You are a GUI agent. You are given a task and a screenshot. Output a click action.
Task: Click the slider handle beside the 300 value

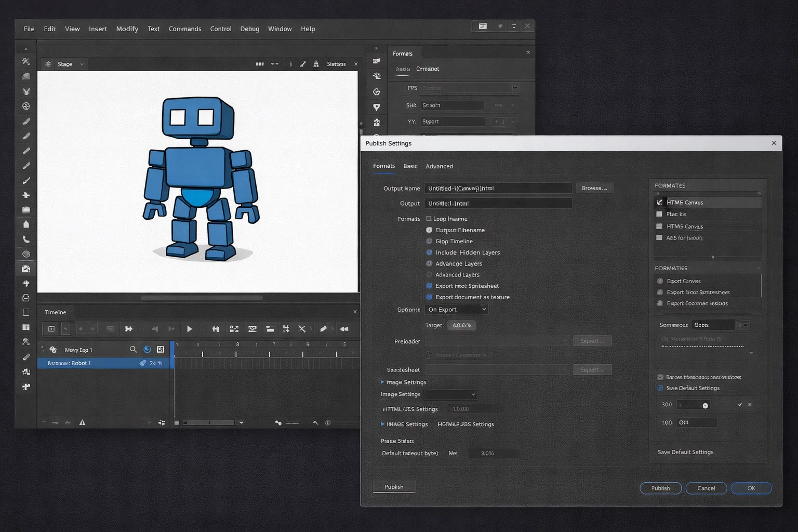(x=705, y=405)
